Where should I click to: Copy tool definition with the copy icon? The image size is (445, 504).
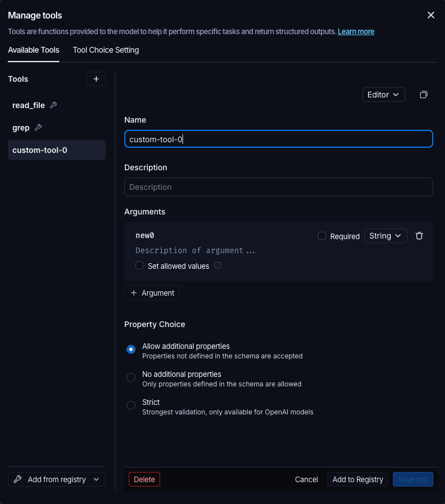[x=424, y=95]
